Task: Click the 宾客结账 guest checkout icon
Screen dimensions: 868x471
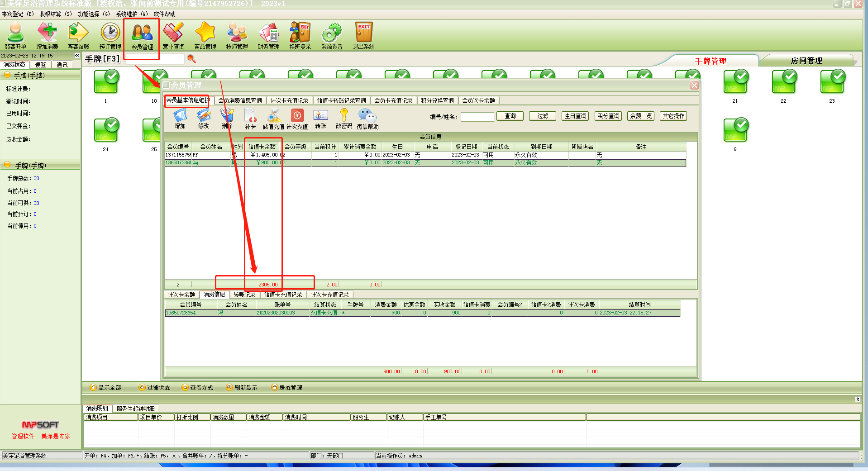Action: point(78,36)
